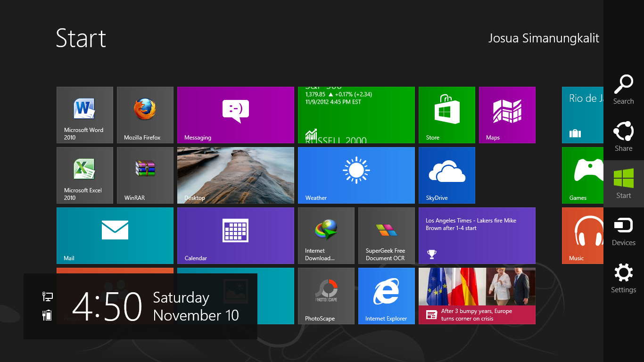Screen dimensions: 644x362
Task: Click the "Saturday" day text
Action: coord(181,297)
